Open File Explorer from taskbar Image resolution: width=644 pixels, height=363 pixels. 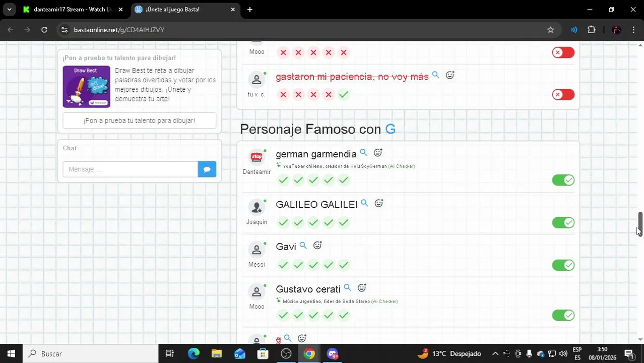click(217, 354)
